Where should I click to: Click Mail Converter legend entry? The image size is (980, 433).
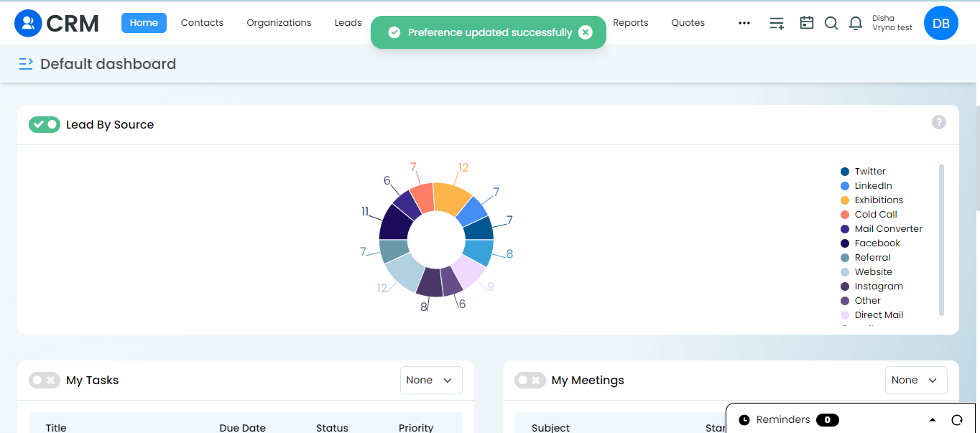[x=882, y=229]
